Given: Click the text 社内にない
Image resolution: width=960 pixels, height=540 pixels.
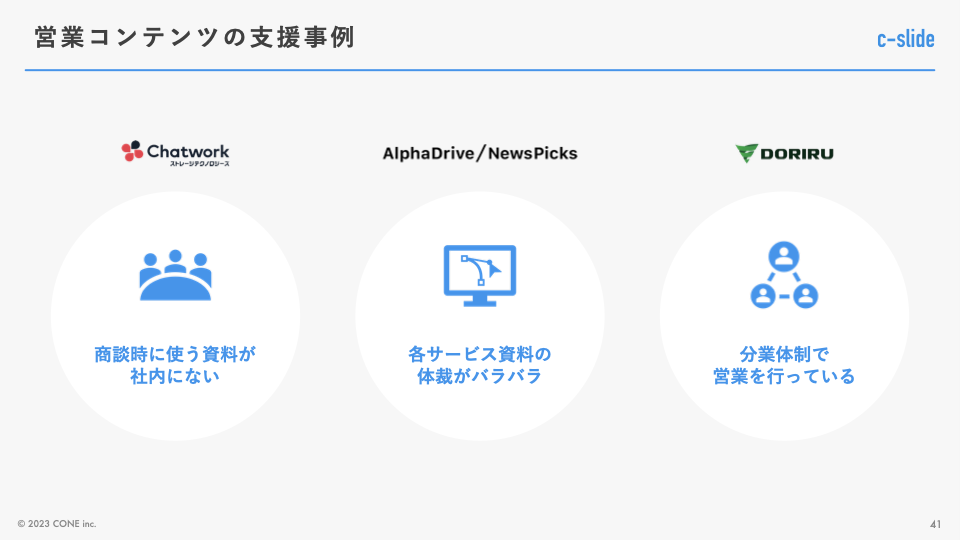Looking at the screenshot, I should [175, 378].
